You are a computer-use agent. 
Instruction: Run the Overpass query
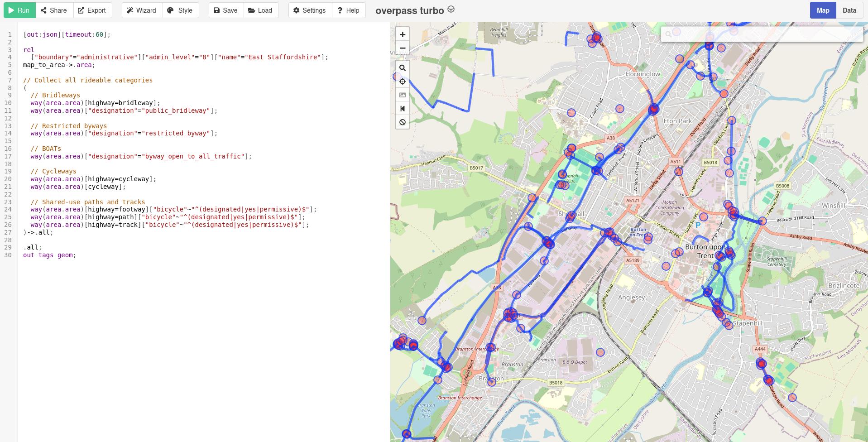click(19, 10)
